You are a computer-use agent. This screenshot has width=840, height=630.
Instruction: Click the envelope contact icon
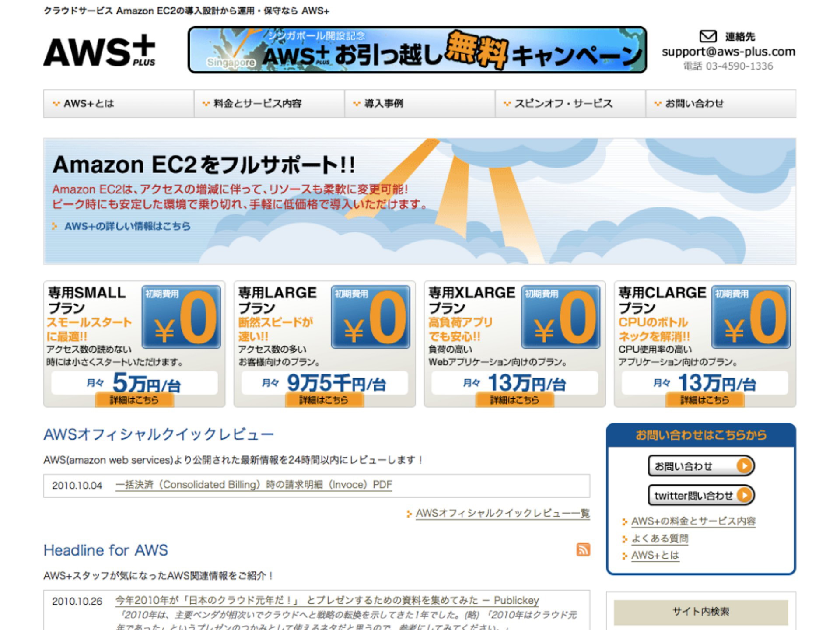tap(707, 36)
